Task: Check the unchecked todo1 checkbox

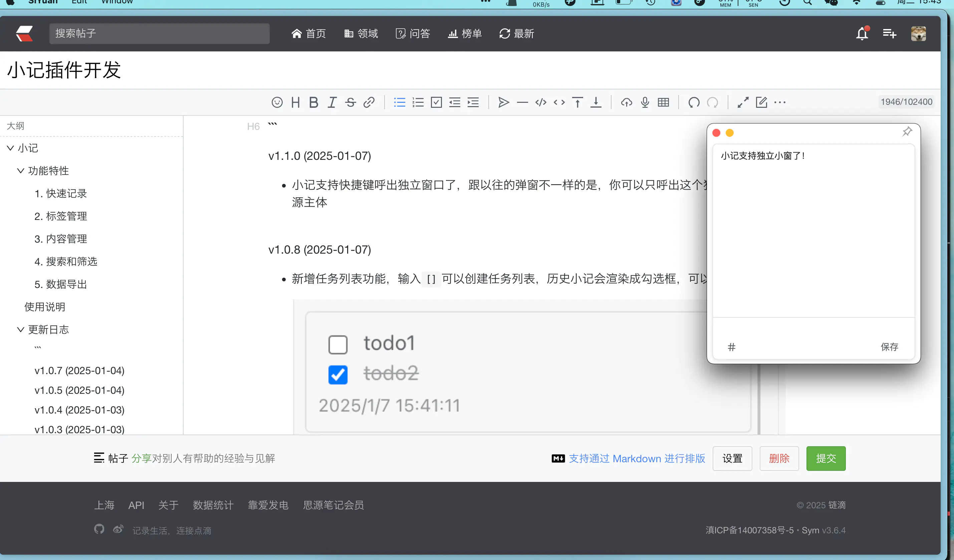Action: 338,344
